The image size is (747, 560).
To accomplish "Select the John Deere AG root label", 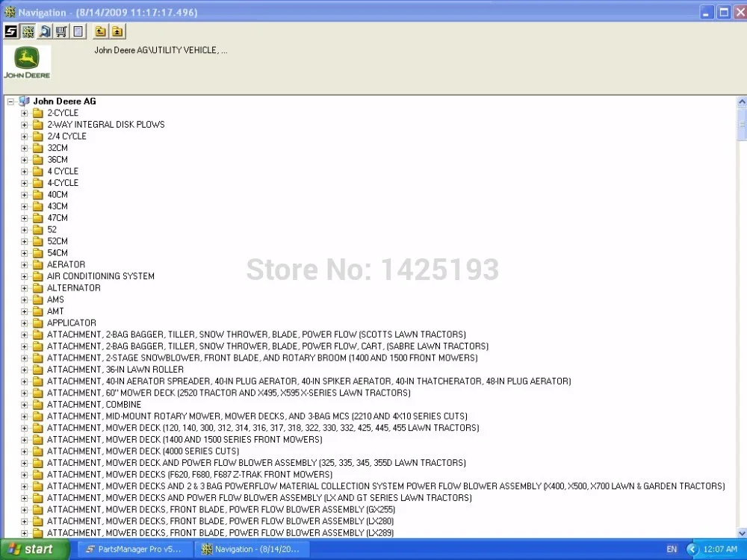I will (64, 102).
